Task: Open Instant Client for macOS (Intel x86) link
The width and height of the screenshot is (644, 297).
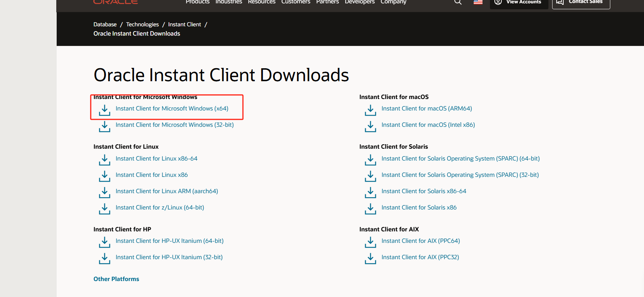Action: coord(428,125)
